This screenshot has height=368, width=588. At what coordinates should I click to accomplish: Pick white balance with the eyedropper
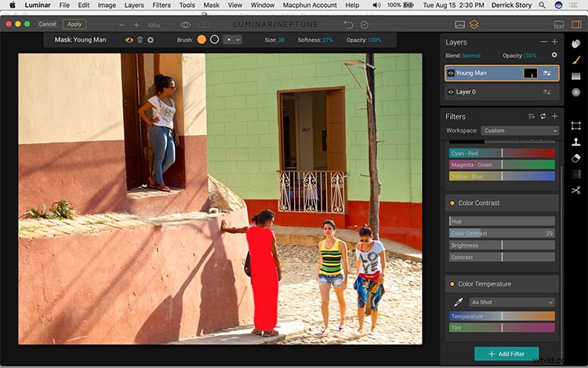(459, 302)
